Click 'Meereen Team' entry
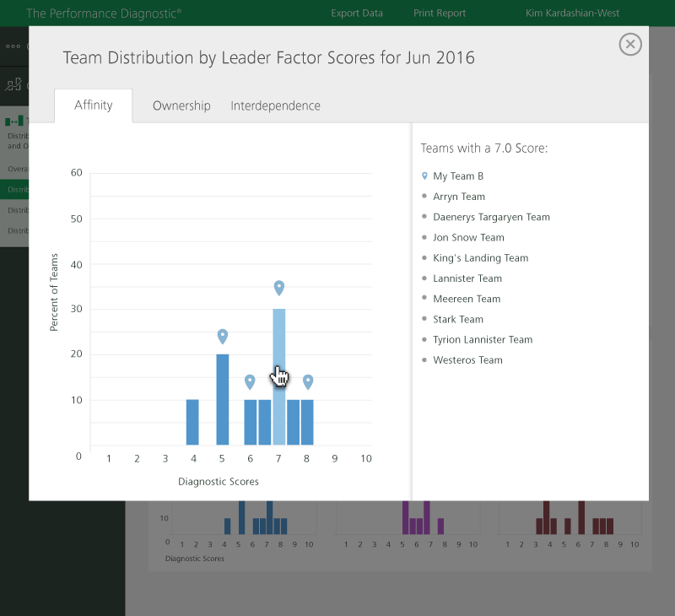 [467, 299]
